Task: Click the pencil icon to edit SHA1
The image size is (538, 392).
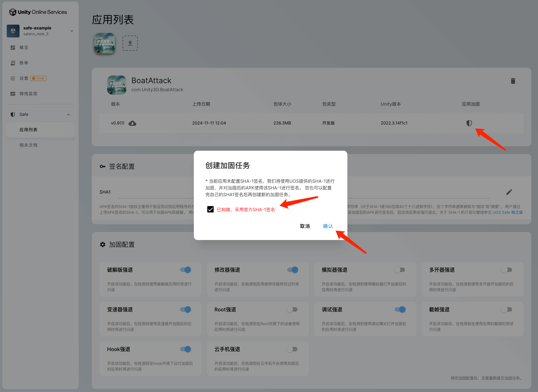Action: tap(509, 192)
